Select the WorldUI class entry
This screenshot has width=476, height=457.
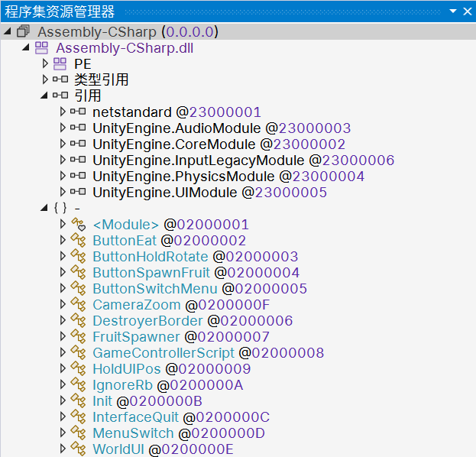pos(163,449)
